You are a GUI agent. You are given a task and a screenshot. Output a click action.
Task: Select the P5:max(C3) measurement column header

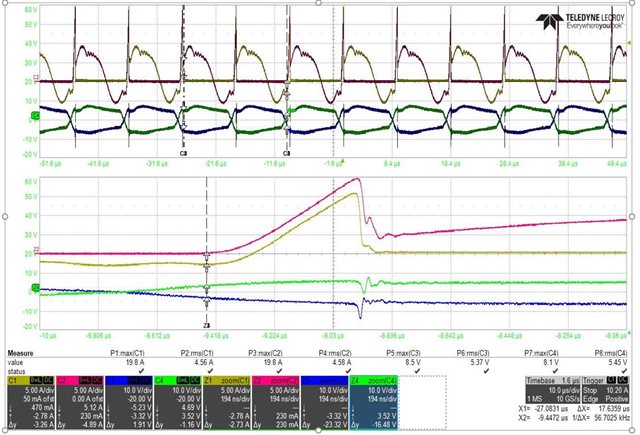point(403,353)
